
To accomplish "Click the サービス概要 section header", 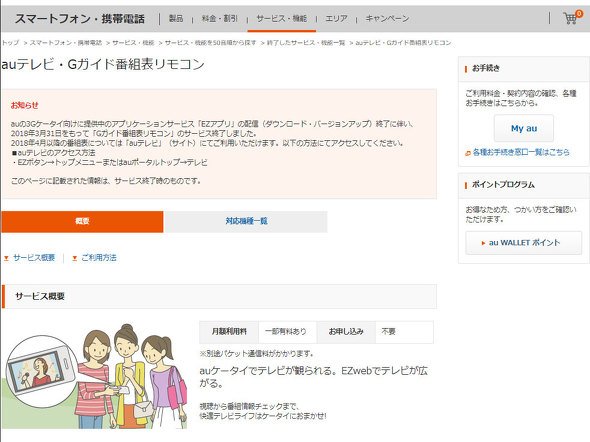I will tap(219, 296).
